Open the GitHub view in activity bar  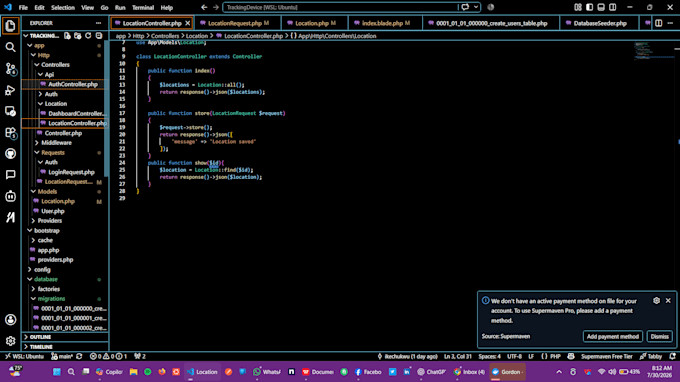10,153
